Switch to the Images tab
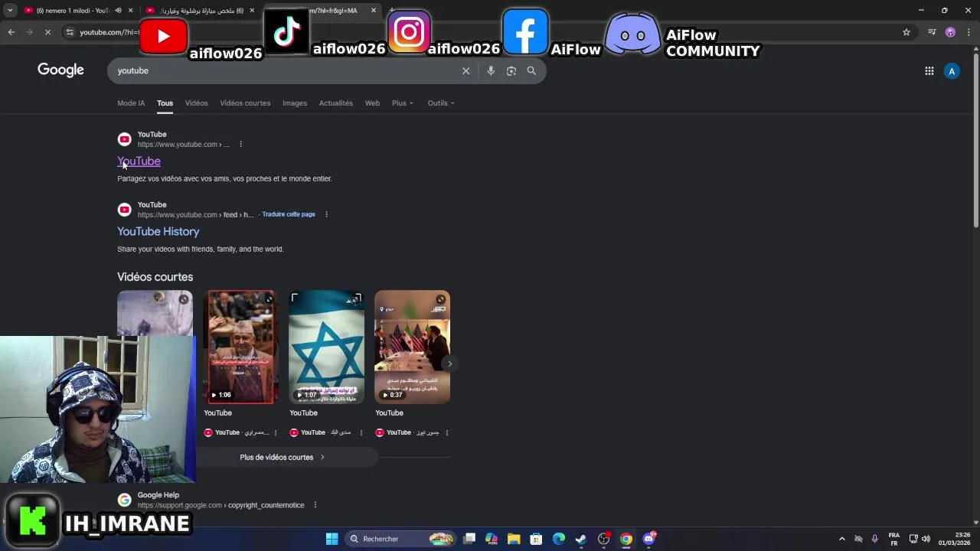 tap(295, 103)
